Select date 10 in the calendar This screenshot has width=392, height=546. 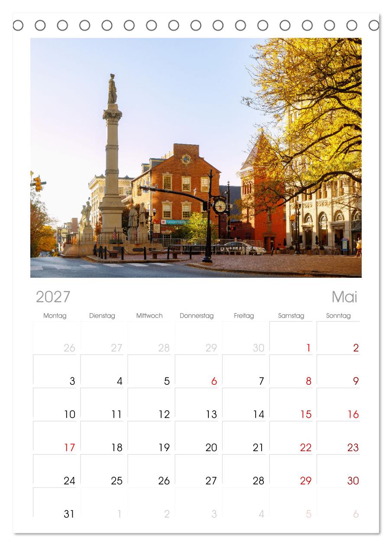coord(70,414)
